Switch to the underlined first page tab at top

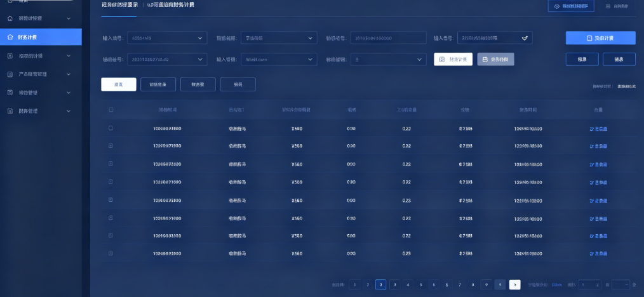[119, 5]
